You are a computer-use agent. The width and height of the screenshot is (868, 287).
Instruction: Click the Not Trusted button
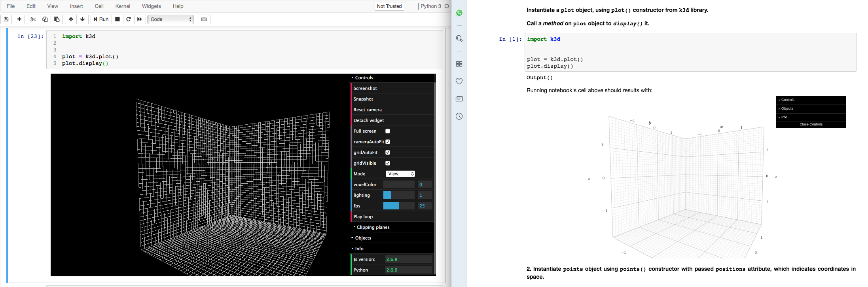click(x=389, y=6)
